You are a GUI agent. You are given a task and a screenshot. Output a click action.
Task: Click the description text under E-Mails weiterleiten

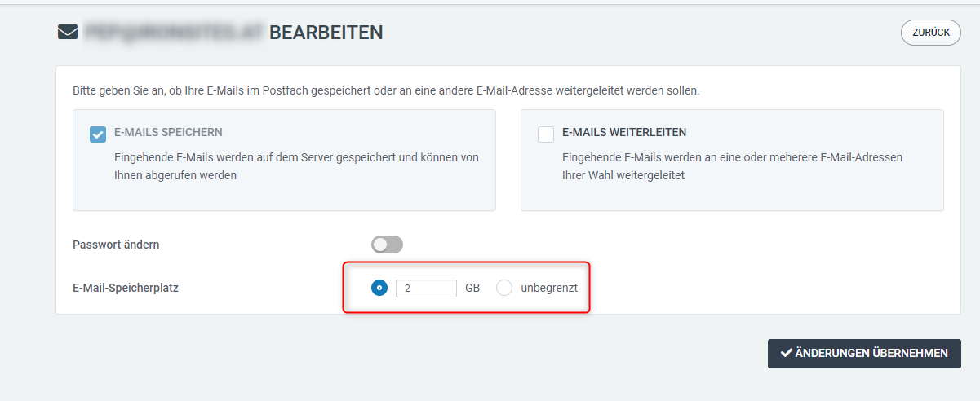coord(732,166)
